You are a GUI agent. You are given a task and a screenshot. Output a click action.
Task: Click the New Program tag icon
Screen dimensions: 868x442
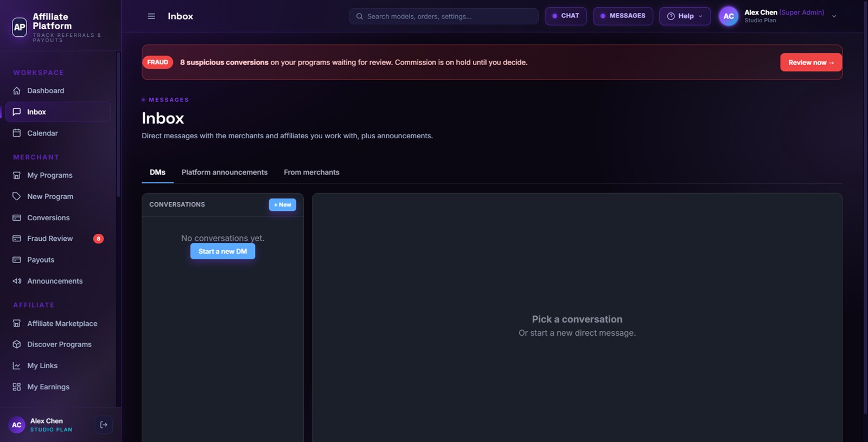(17, 196)
